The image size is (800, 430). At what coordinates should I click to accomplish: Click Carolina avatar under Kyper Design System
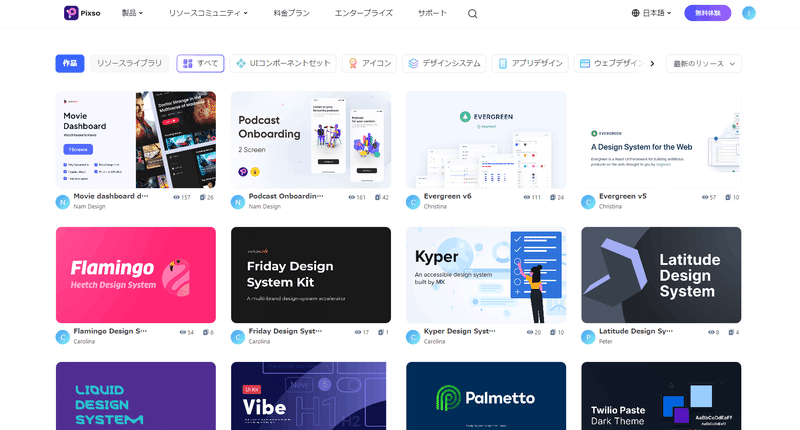click(x=413, y=337)
